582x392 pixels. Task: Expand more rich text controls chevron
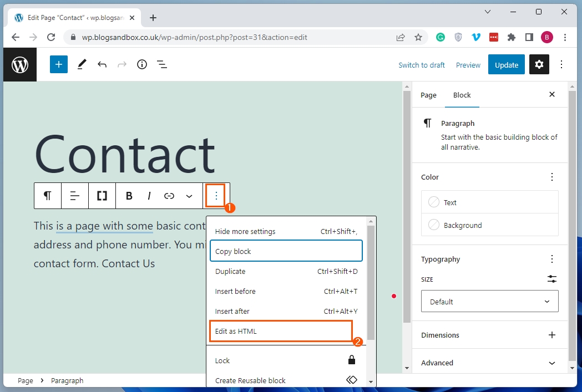189,196
